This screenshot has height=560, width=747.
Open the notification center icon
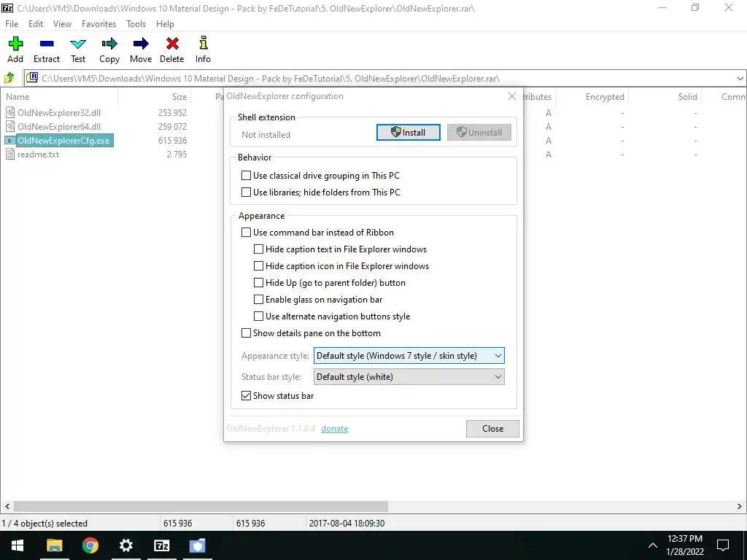(x=723, y=545)
